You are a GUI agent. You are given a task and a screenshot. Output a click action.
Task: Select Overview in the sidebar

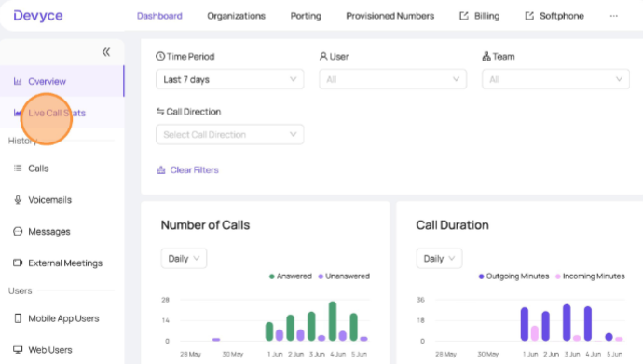(62, 81)
